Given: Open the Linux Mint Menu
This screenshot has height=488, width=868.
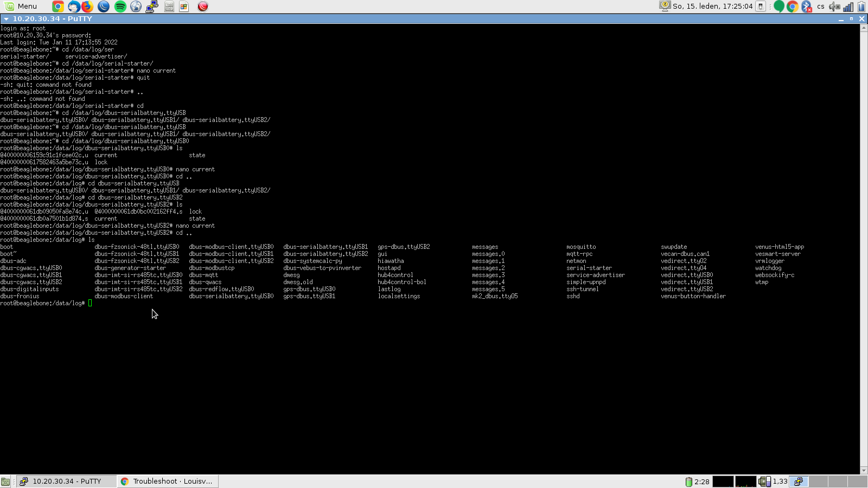Looking at the screenshot, I should point(21,6).
